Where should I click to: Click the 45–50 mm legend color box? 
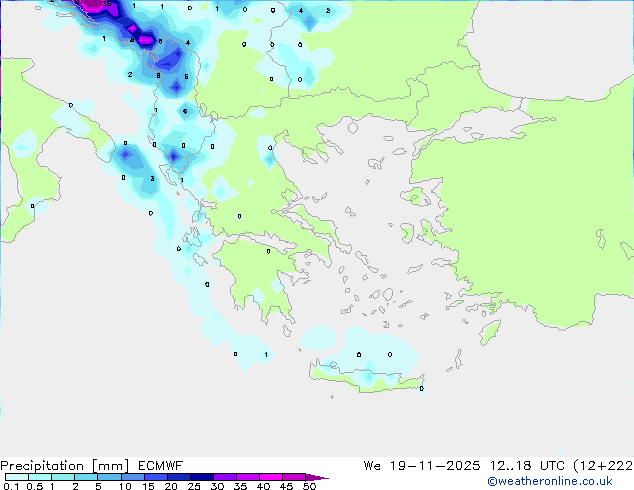pyautogui.click(x=294, y=477)
